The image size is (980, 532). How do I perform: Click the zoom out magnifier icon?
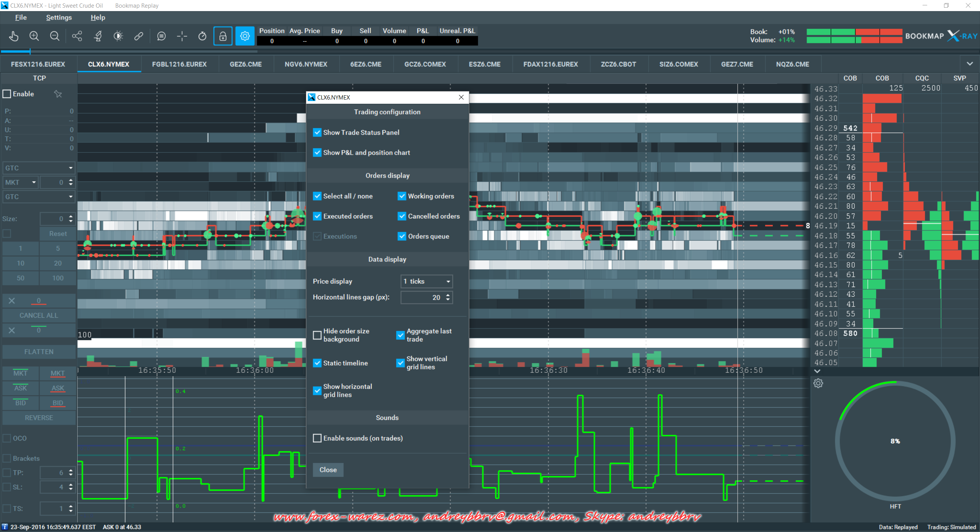[55, 36]
